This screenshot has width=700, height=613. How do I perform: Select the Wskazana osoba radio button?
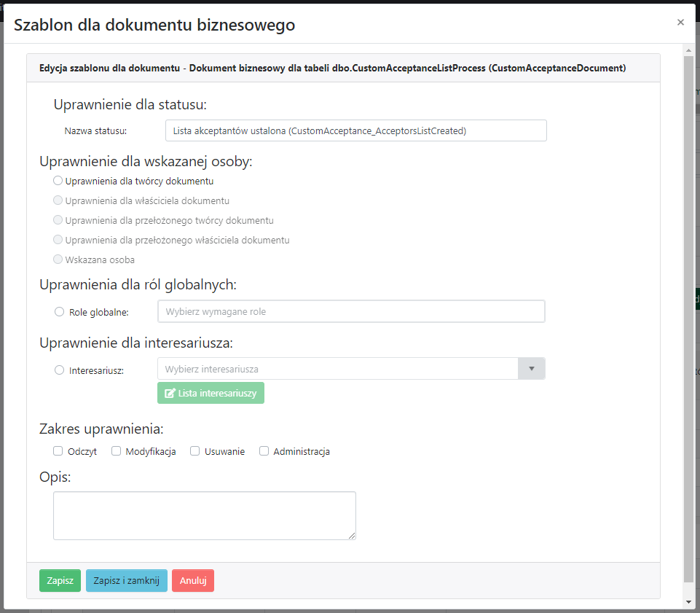click(58, 259)
